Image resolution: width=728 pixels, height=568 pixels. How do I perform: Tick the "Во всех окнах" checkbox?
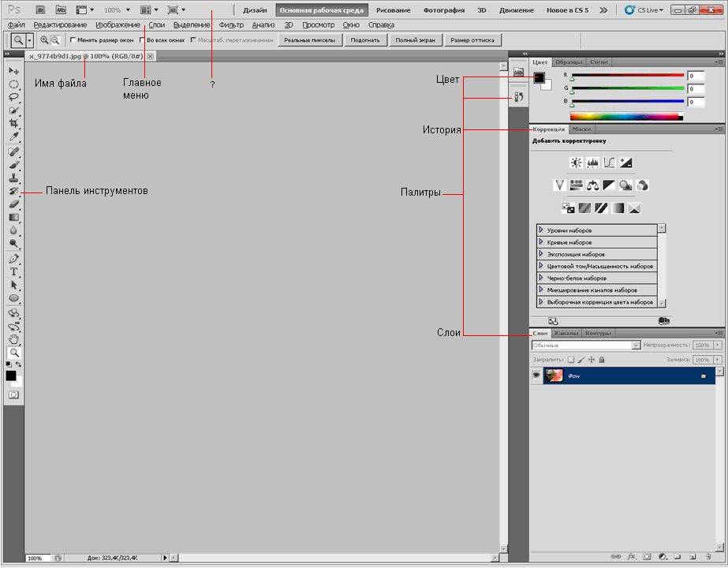pyautogui.click(x=142, y=40)
